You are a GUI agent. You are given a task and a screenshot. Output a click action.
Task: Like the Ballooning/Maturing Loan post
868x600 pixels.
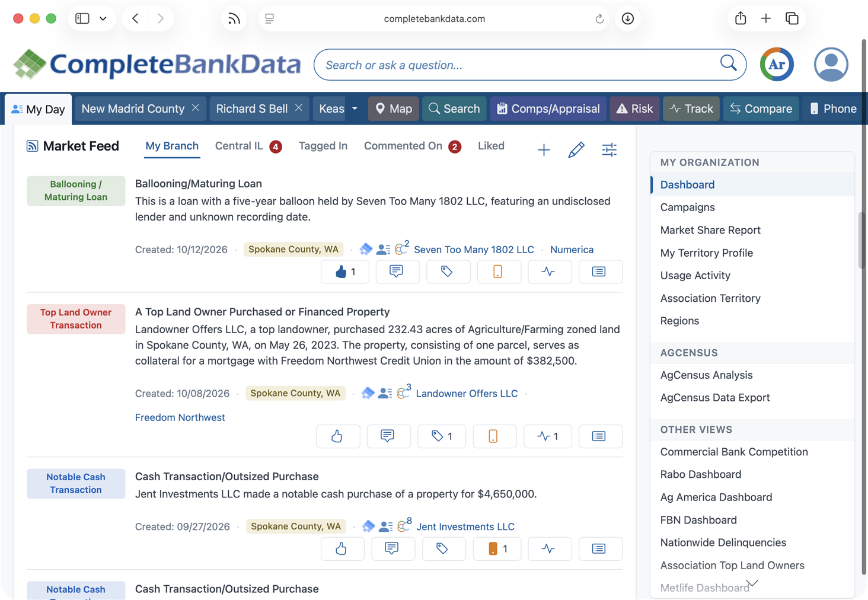(345, 272)
